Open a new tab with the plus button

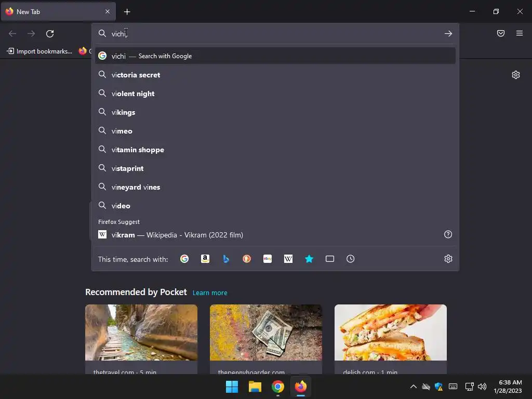tap(127, 12)
